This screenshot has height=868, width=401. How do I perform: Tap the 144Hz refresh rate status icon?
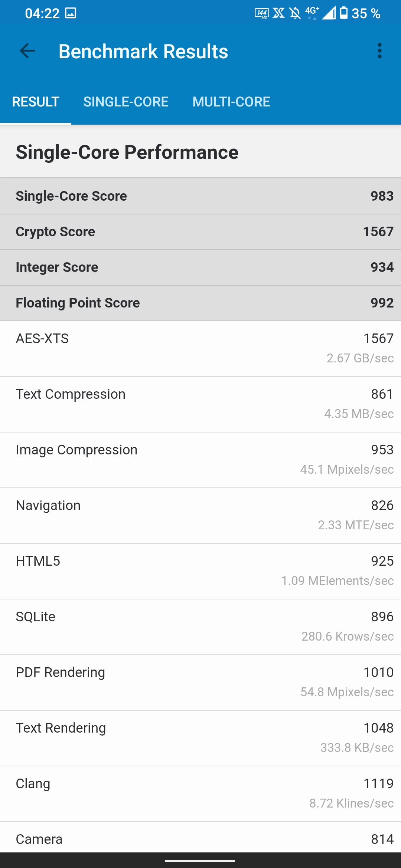pos(262,14)
